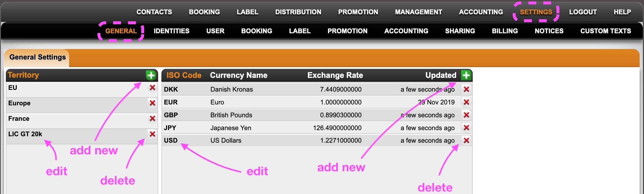This screenshot has width=644, height=194.
Task: Edit the GBP ISO code
Action: [x=171, y=115]
